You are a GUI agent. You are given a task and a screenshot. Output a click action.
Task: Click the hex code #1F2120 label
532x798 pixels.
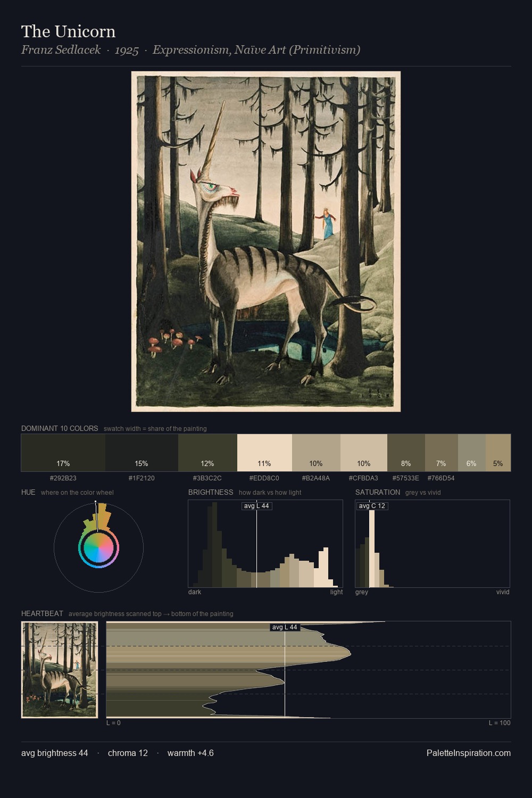pyautogui.click(x=142, y=478)
